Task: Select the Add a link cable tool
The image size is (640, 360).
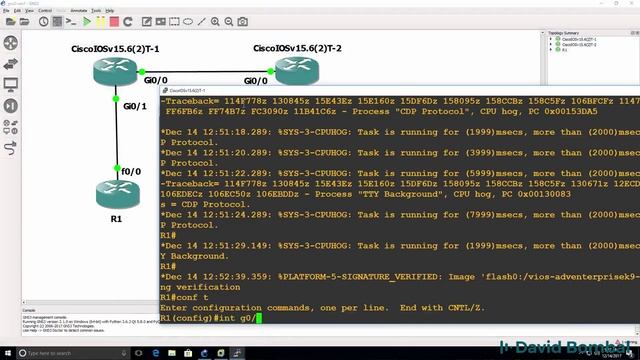Action: 11,148
